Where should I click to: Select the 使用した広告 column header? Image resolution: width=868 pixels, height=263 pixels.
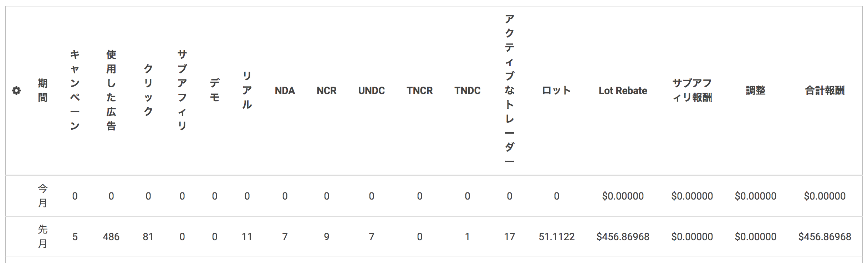tap(111, 91)
